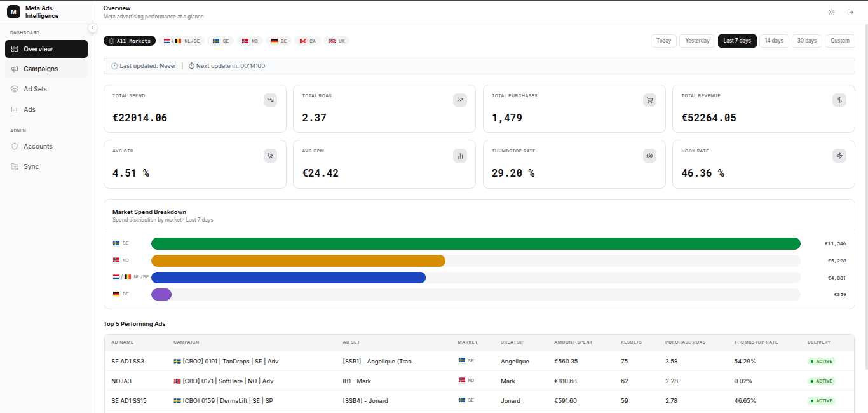Open the Sync admin page
The height and width of the screenshot is (413, 868).
(46, 166)
